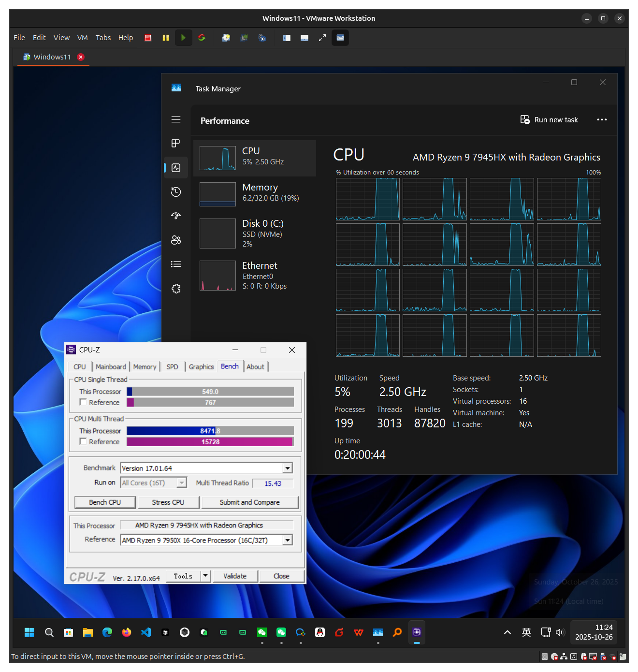This screenshot has height=672, width=638.
Task: Click CPU-Z Validate button
Action: coord(235,576)
